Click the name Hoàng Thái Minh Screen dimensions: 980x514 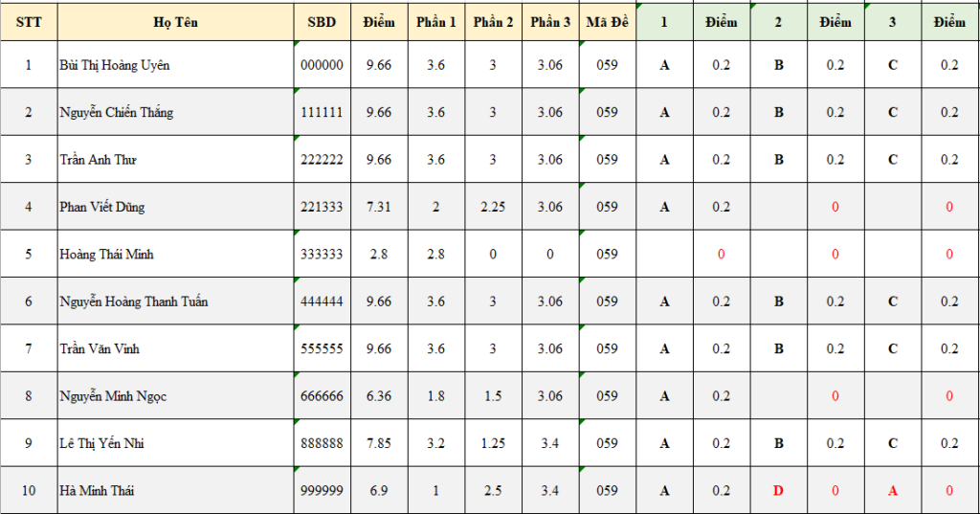(x=106, y=255)
